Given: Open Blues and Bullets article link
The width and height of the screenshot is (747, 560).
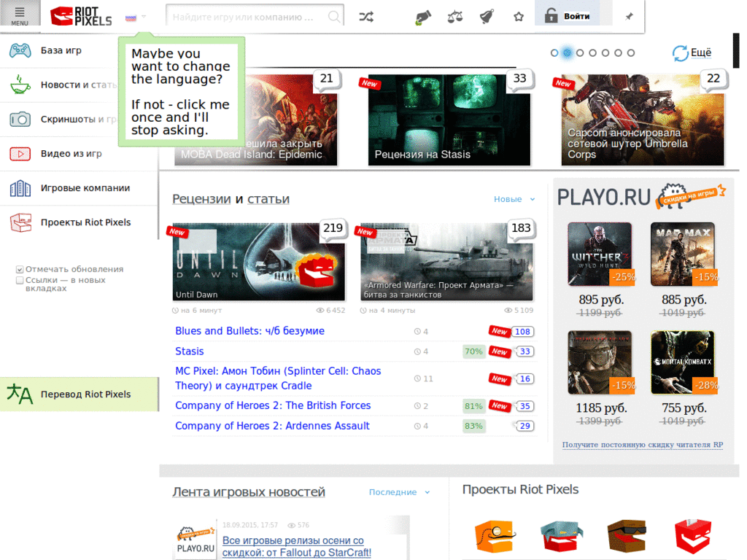Looking at the screenshot, I should 249,331.
